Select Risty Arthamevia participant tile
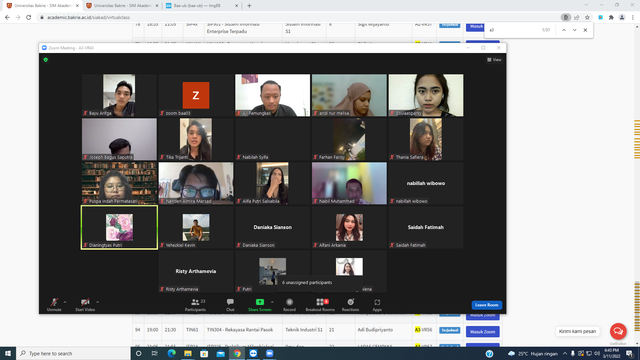This screenshot has width=640, height=360. point(196,271)
